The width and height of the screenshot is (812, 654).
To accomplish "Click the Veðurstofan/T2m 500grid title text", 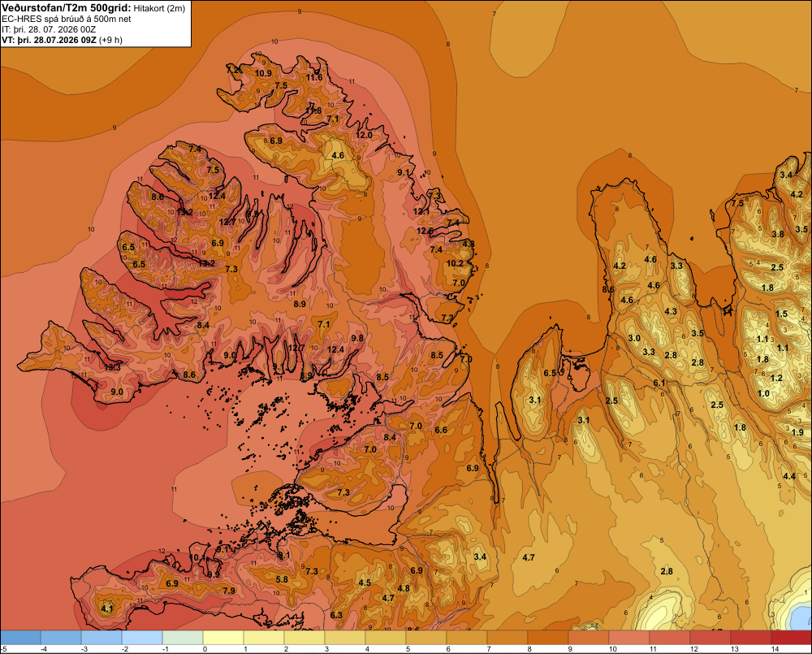I will [x=67, y=8].
